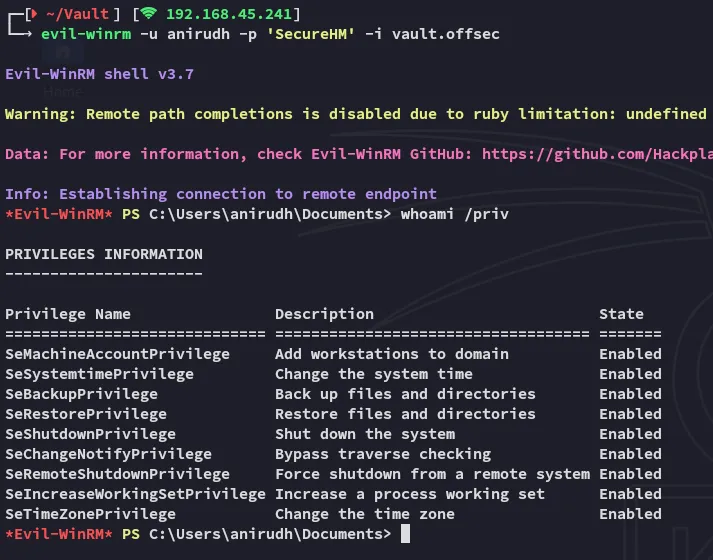Click the red *Evil-WinRM* label on last prompt
Screen dimensions: 713x560
point(59,534)
